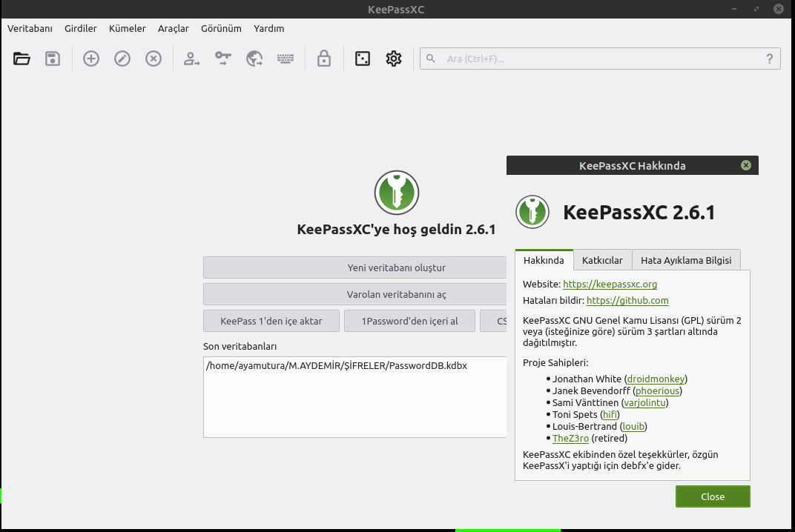Viewport: 795px width, 532px height.
Task: Click 1Password'den içeri al button
Action: point(409,322)
